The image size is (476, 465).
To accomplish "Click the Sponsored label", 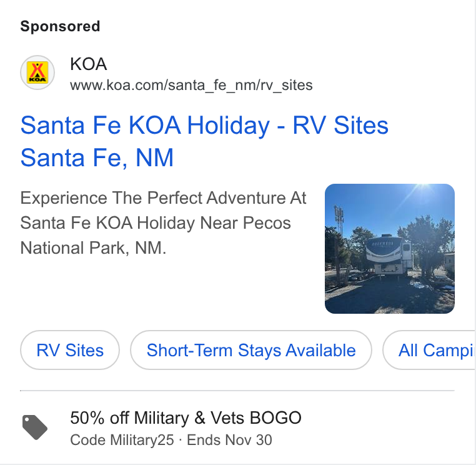I will coord(60,26).
